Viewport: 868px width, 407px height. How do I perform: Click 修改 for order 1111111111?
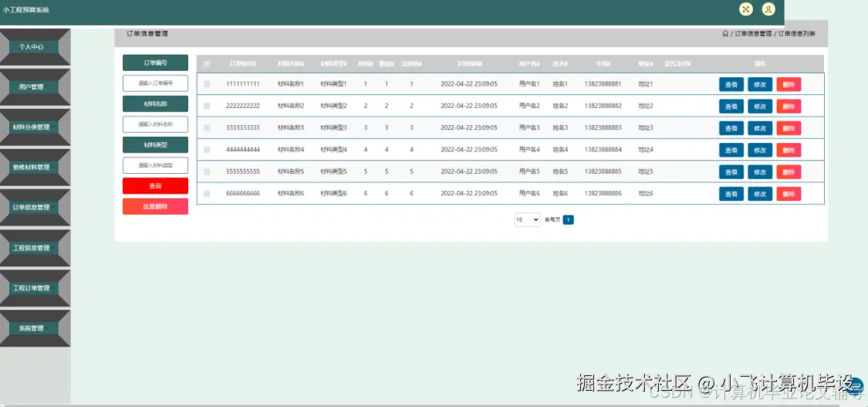point(760,85)
